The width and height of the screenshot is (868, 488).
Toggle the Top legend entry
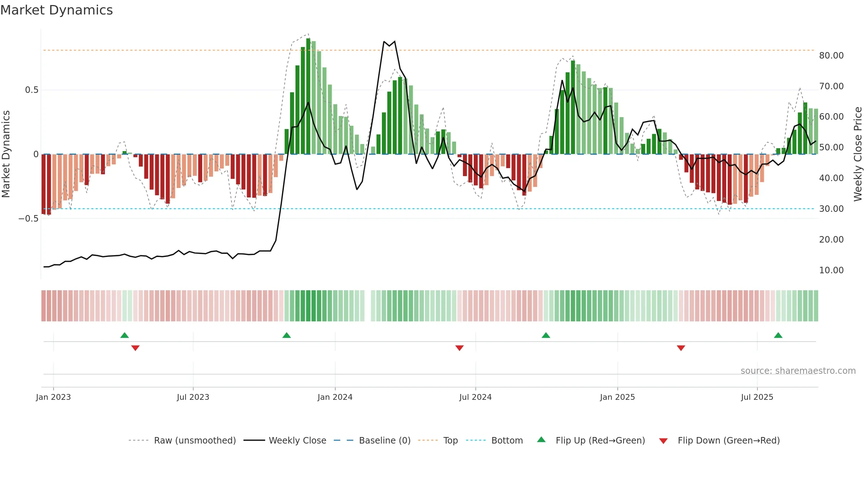[x=438, y=440]
